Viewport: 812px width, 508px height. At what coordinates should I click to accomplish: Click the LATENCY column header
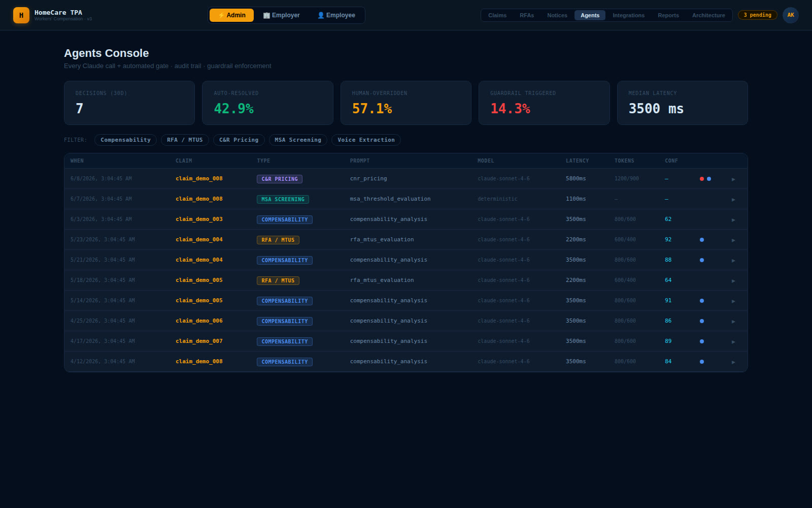point(578,161)
